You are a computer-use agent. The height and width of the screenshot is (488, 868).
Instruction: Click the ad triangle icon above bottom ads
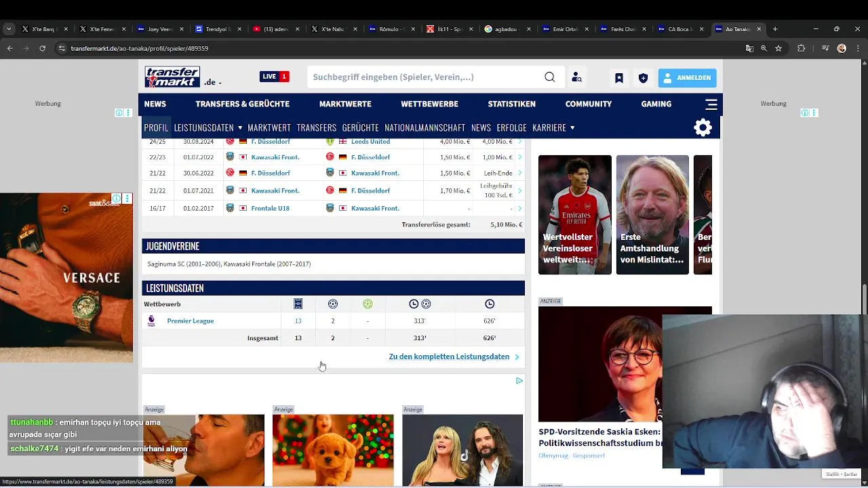[519, 381]
